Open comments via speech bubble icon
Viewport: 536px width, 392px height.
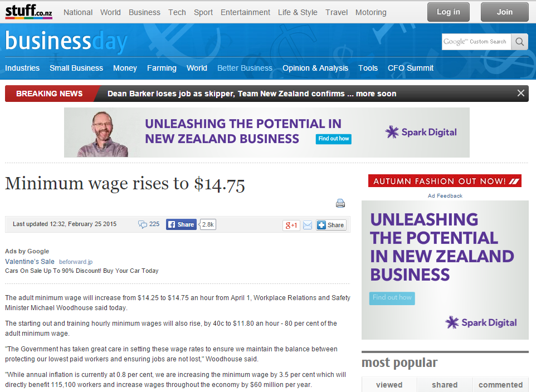[142, 224]
